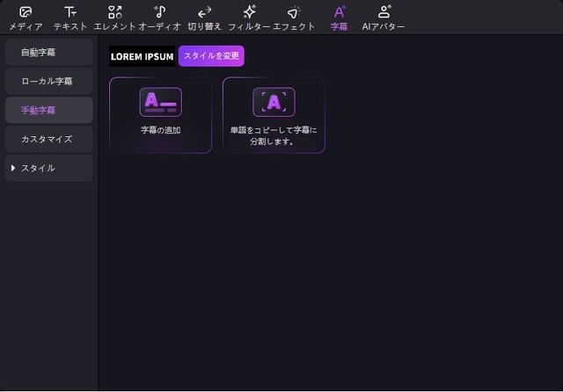Expand the スタイル triangle arrow

pyautogui.click(x=13, y=168)
